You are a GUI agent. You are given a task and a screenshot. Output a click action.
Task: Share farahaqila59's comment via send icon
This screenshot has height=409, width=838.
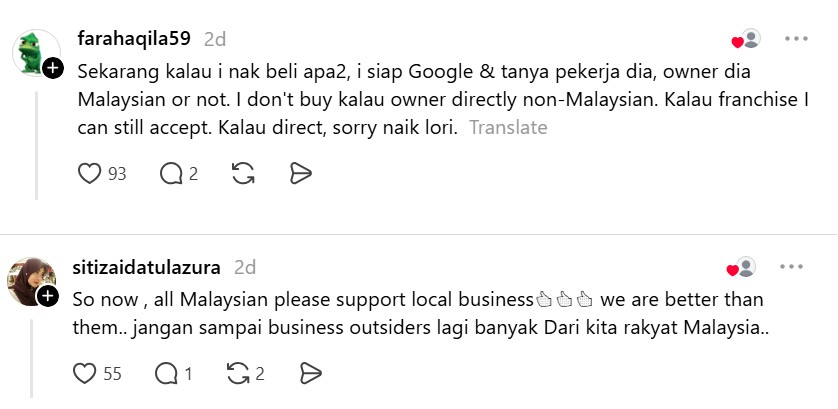pos(300,174)
